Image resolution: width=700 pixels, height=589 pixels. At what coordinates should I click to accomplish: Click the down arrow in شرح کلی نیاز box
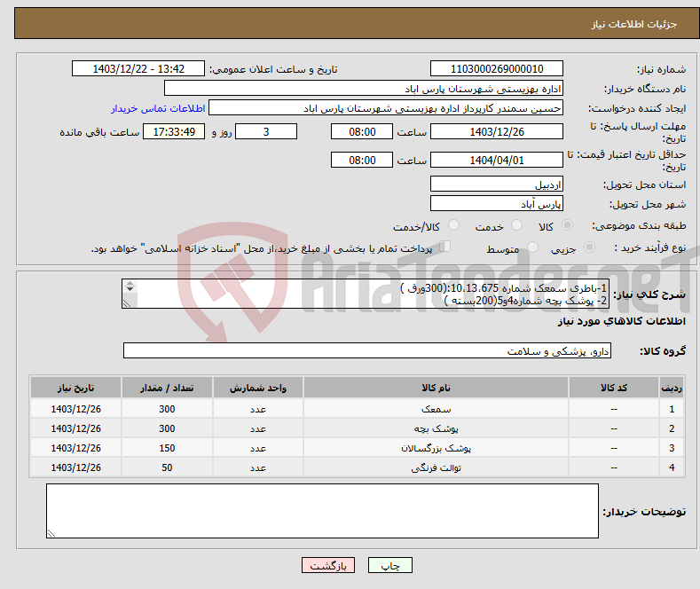click(x=130, y=291)
